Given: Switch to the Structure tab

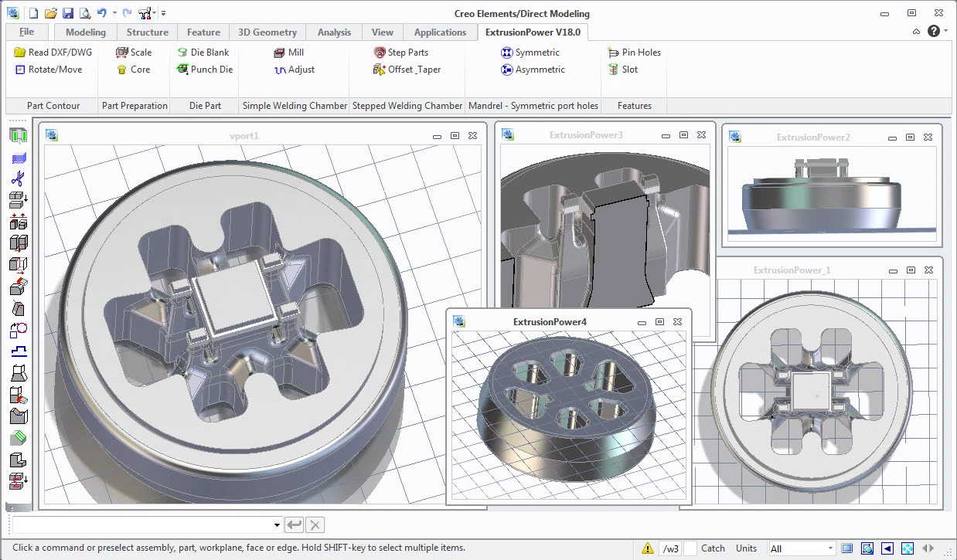Looking at the screenshot, I should point(148,32).
